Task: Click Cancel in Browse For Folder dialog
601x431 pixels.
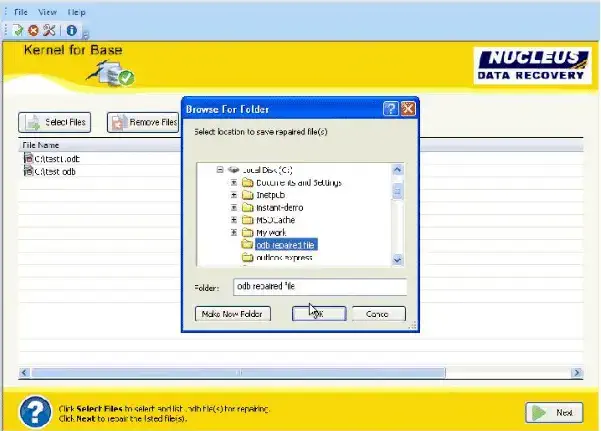Action: click(x=378, y=314)
